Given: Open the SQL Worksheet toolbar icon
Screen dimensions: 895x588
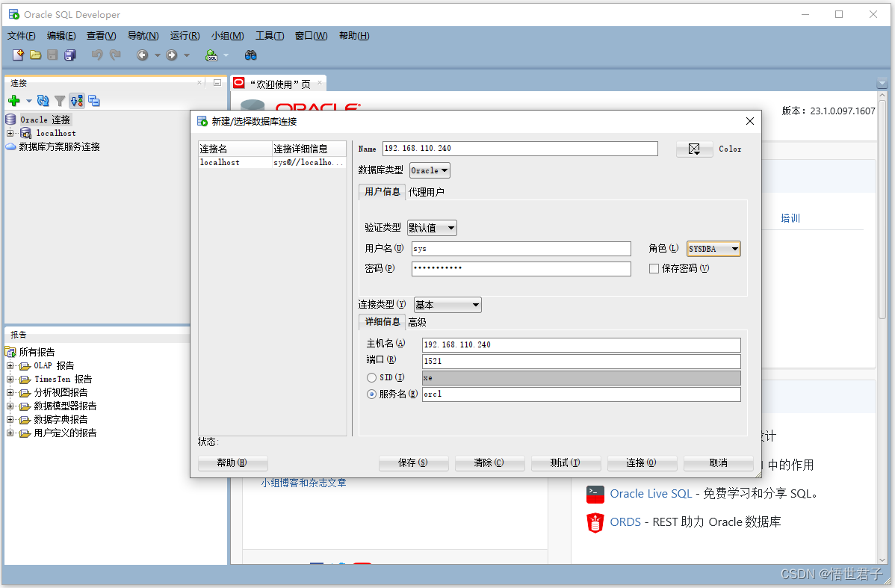Looking at the screenshot, I should tap(211, 55).
